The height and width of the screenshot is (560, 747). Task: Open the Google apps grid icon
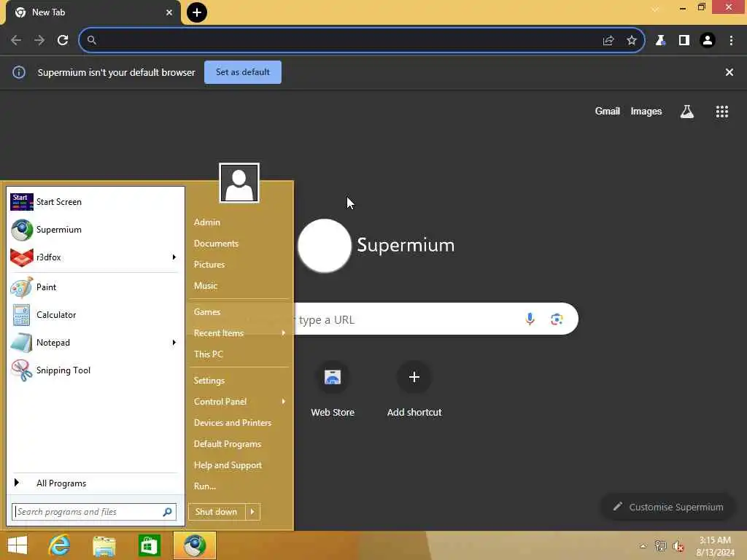pos(722,112)
